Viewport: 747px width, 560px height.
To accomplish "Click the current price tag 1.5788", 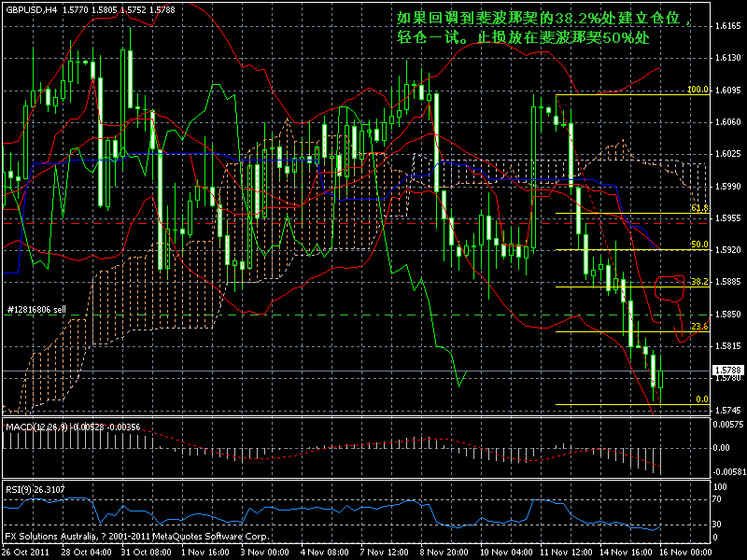I will 728,370.
